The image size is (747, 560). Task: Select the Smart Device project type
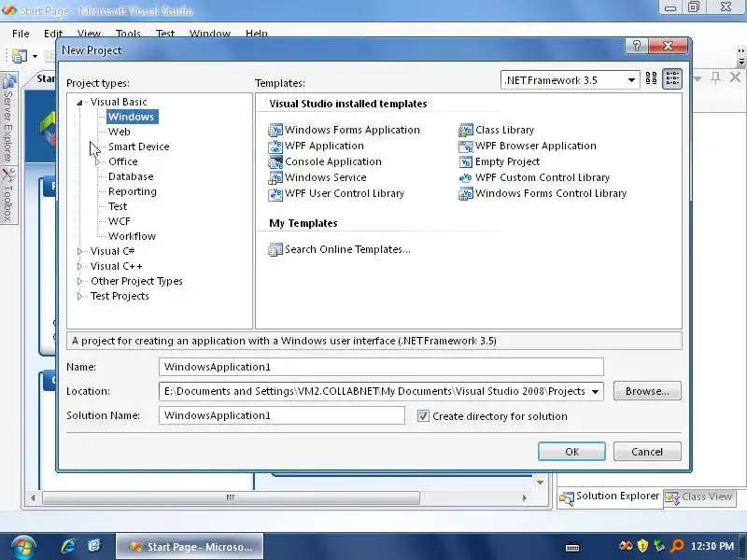pos(138,147)
